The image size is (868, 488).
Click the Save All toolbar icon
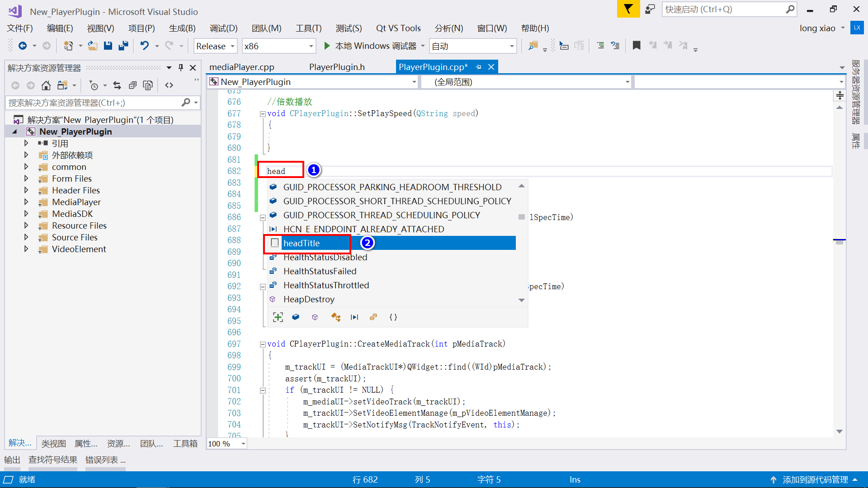point(123,46)
